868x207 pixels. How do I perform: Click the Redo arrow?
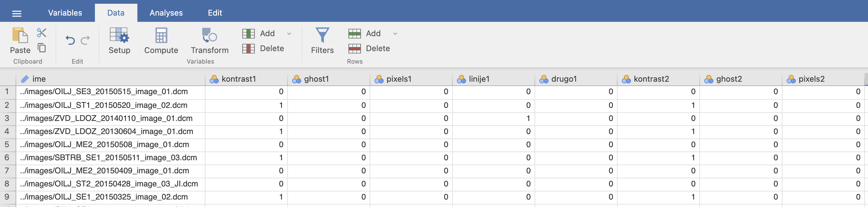click(85, 41)
